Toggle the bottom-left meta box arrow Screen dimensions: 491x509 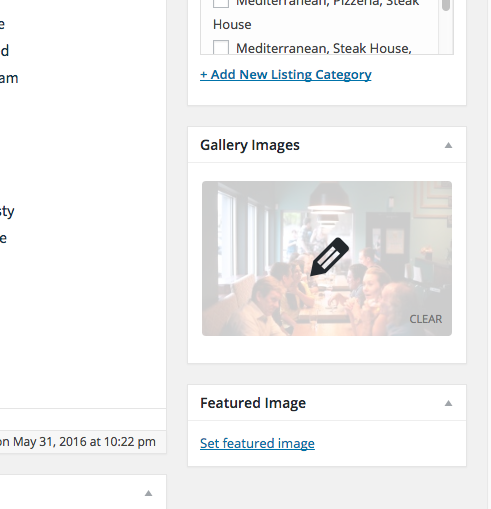(148, 493)
